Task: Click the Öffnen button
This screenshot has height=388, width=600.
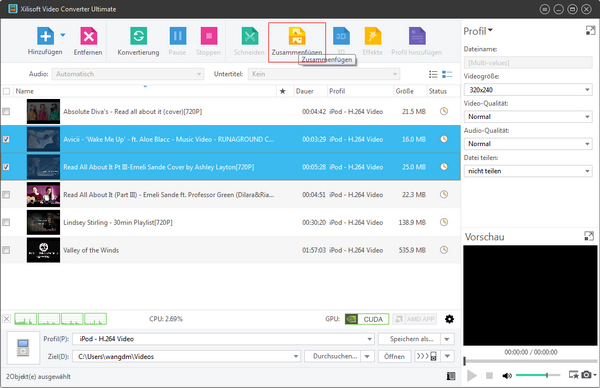Action: click(394, 357)
